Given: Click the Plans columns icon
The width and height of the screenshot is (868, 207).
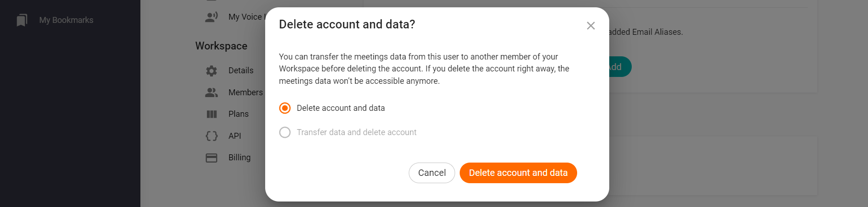Looking at the screenshot, I should pyautogui.click(x=211, y=114).
